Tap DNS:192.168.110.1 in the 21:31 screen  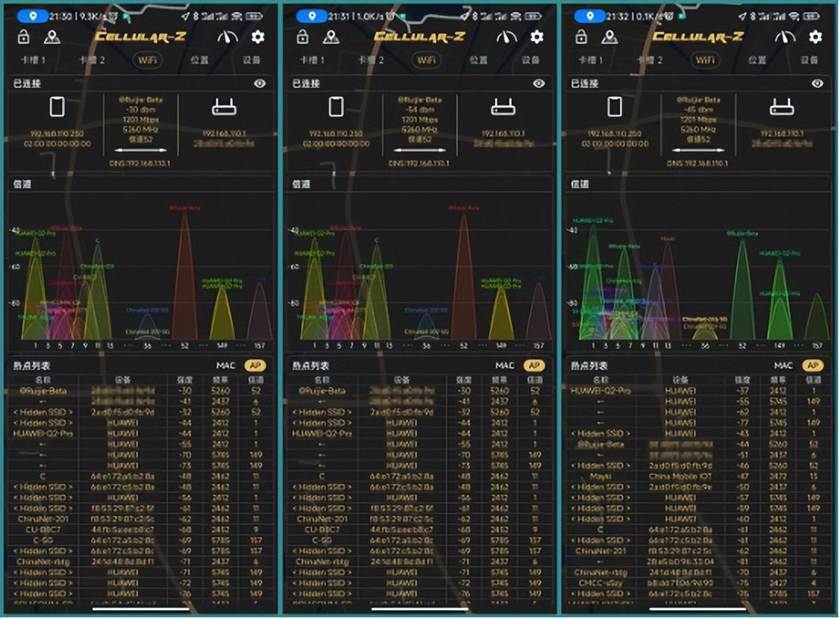pos(419,163)
